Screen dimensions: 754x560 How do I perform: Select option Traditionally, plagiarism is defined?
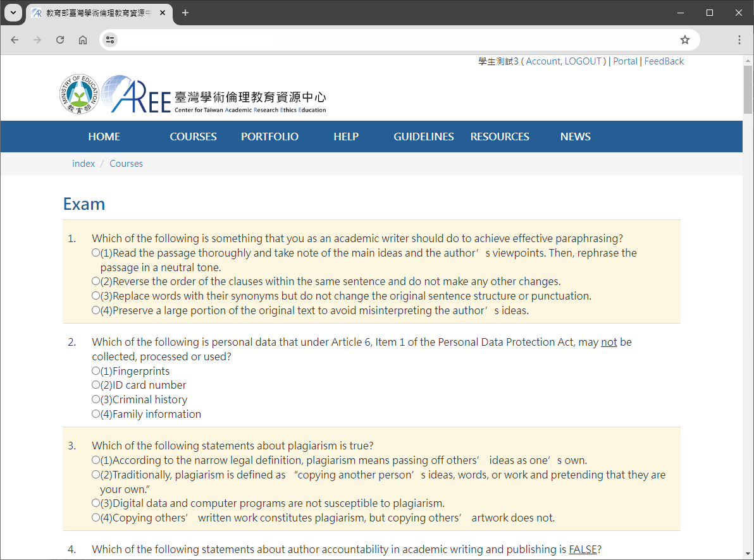[96, 475]
